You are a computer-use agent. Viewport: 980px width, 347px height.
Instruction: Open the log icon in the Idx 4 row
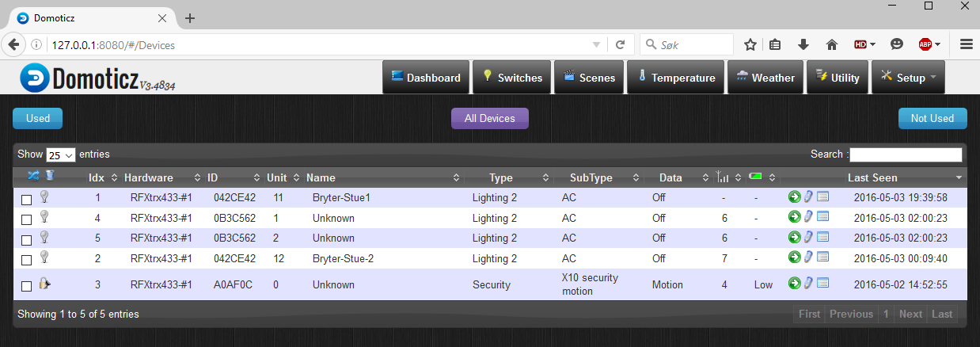(x=822, y=216)
